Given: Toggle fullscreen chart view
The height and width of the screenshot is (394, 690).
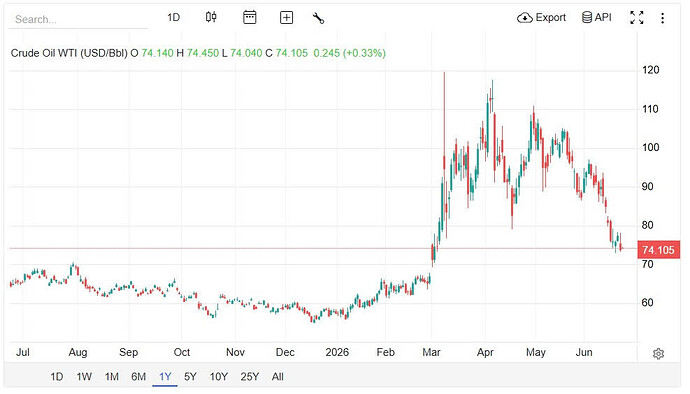Looking at the screenshot, I should [637, 18].
